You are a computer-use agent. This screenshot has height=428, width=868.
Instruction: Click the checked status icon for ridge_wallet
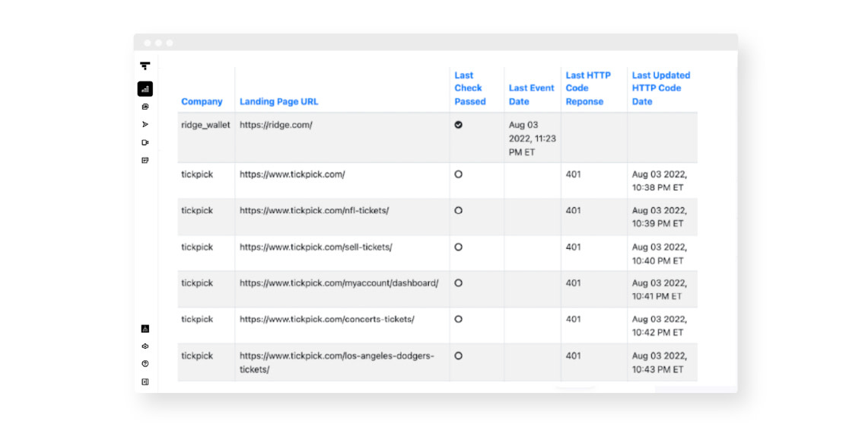(459, 126)
